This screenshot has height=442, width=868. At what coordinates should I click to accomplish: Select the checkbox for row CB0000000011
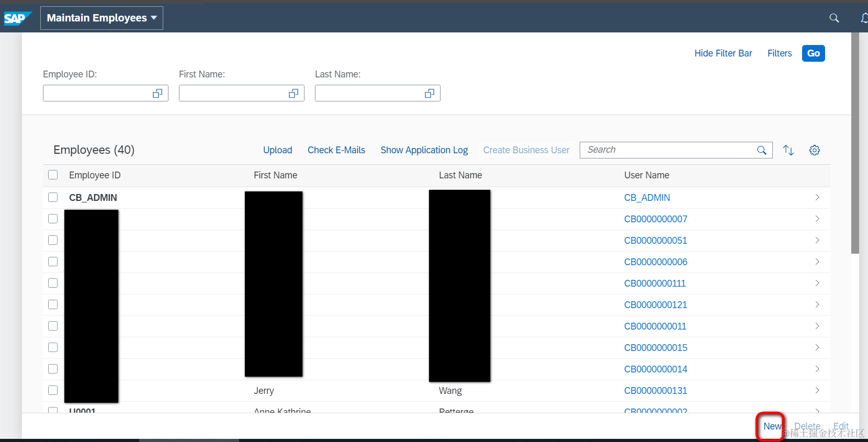tap(53, 326)
